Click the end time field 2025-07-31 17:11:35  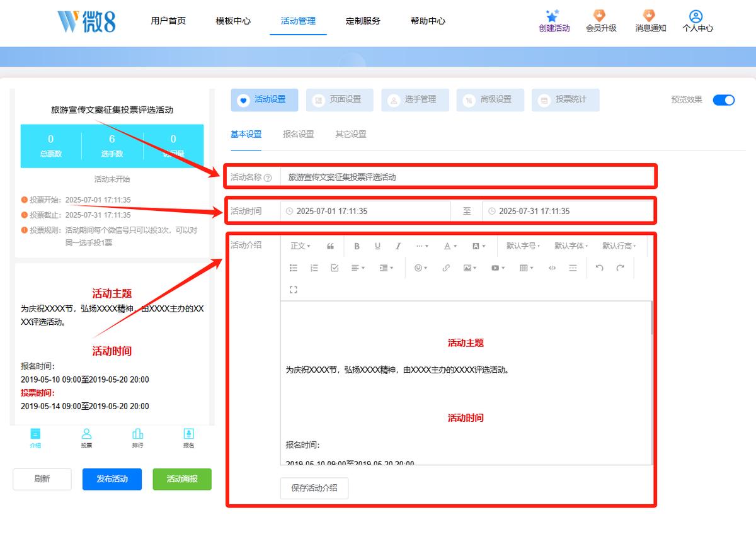(x=568, y=212)
